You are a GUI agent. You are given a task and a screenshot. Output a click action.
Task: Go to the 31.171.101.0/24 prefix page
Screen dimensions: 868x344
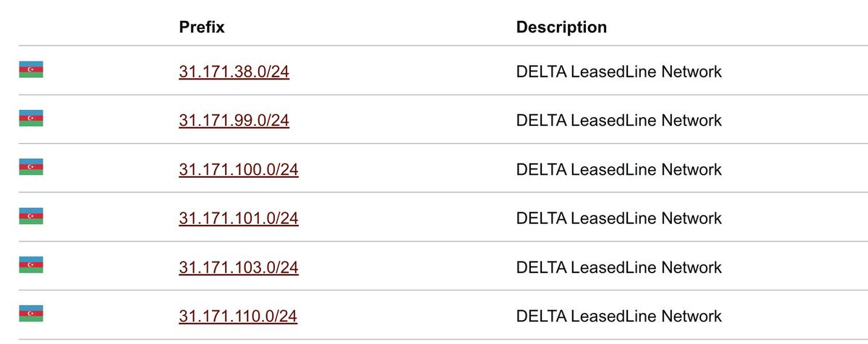[x=239, y=218]
